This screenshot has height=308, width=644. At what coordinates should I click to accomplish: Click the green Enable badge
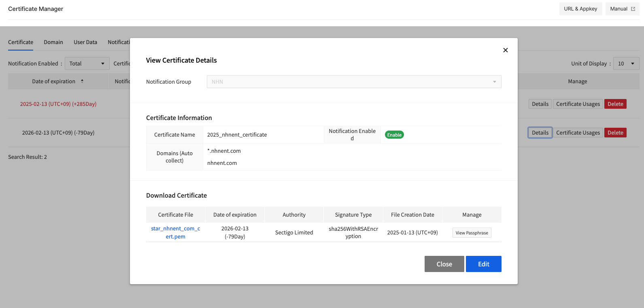[x=394, y=135]
